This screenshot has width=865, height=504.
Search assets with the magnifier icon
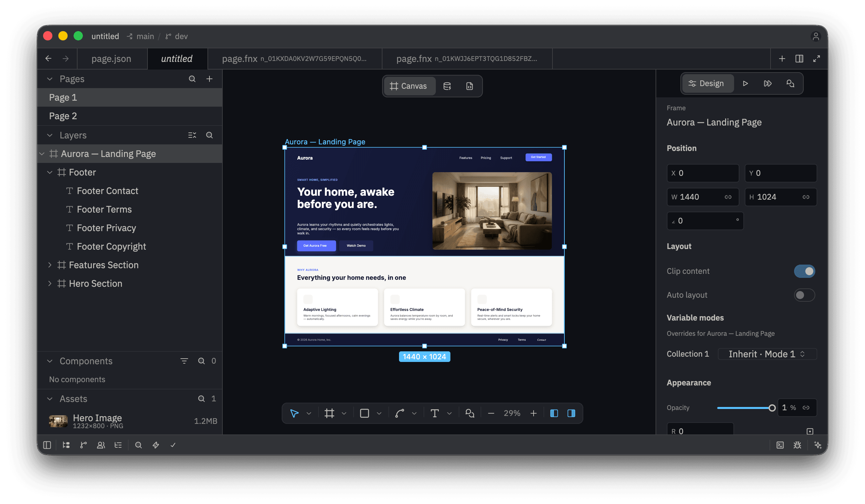(x=202, y=398)
